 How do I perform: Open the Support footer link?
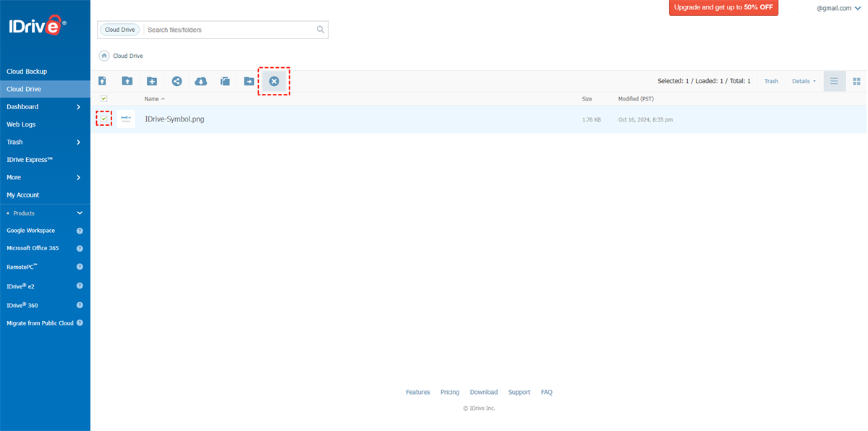pos(519,392)
